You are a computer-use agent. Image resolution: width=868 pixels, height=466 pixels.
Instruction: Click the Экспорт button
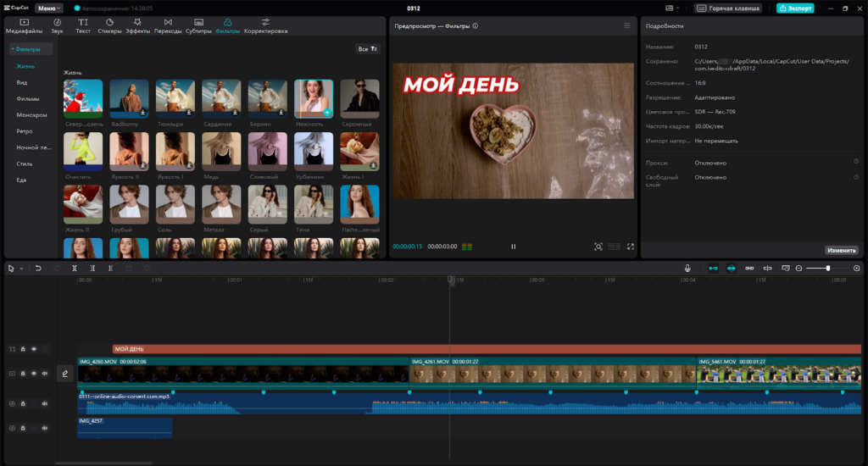coord(795,8)
